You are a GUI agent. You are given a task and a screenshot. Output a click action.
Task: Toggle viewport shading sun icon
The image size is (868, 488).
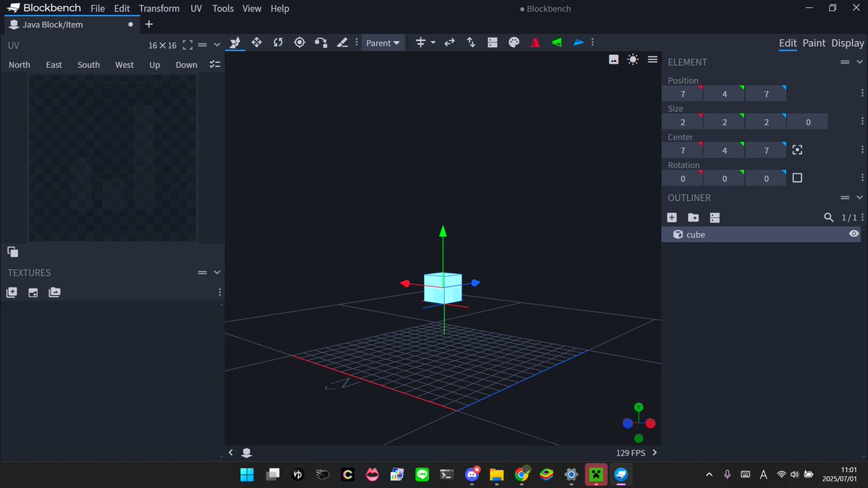pyautogui.click(x=633, y=59)
